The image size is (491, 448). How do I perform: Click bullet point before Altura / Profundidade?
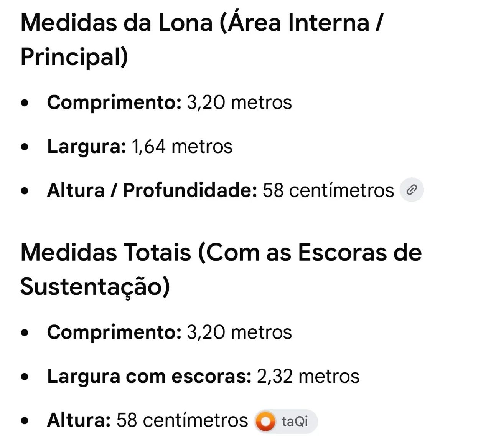[x=25, y=191]
